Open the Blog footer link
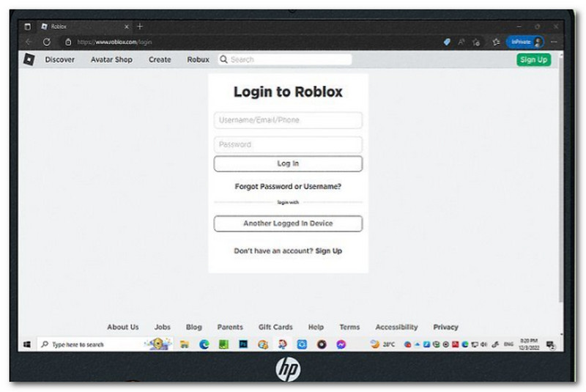This screenshot has height=392, width=586. [x=193, y=327]
